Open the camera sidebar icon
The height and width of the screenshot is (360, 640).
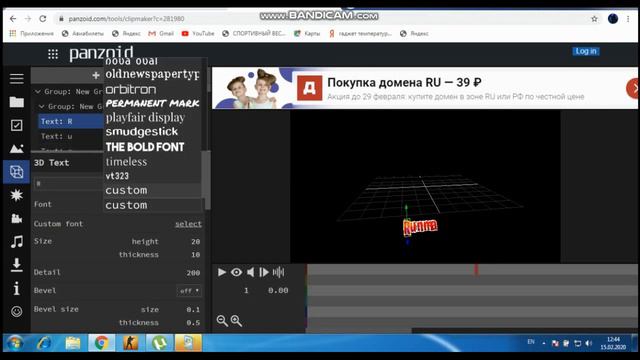pyautogui.click(x=16, y=218)
